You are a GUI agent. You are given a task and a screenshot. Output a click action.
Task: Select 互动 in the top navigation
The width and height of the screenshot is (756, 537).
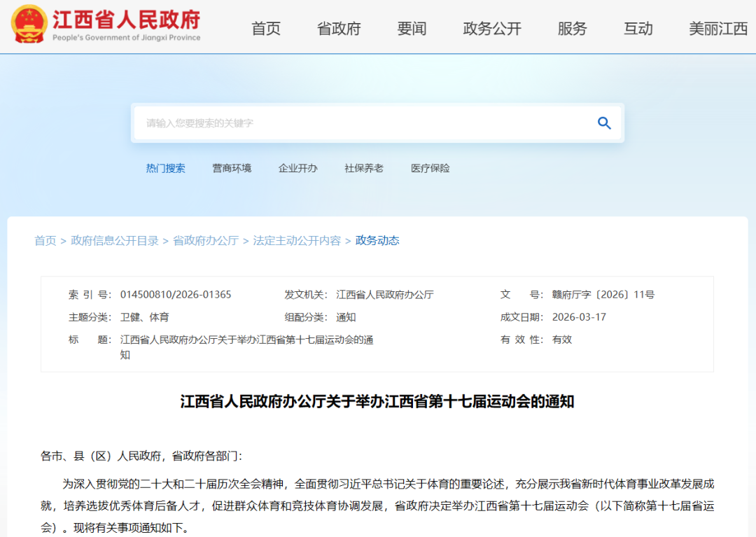[638, 29]
